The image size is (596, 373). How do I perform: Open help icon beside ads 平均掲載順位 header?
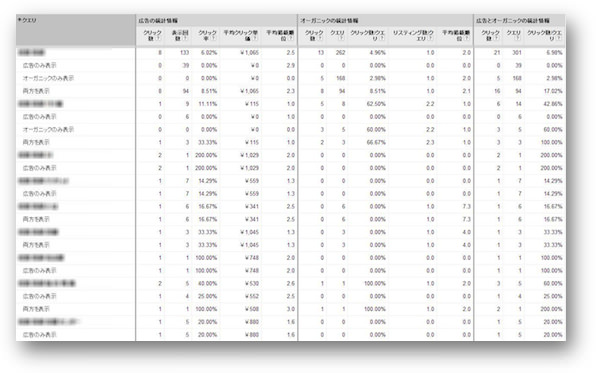[291, 38]
